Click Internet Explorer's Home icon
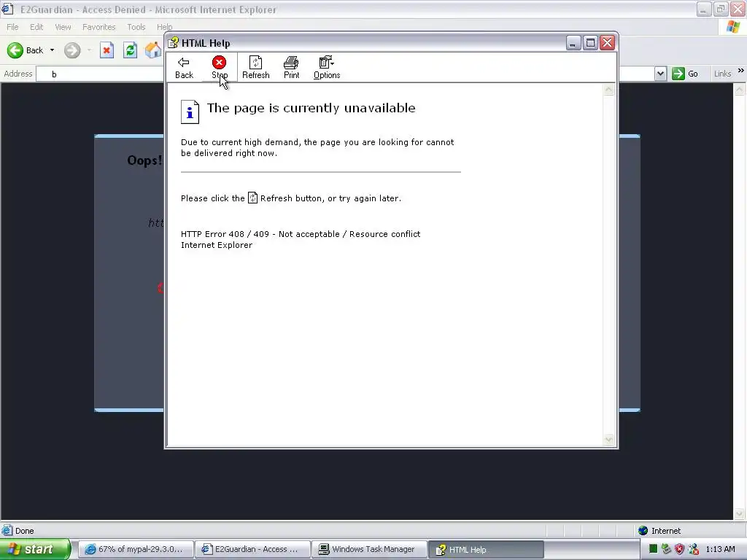The height and width of the screenshot is (560, 747). click(153, 50)
